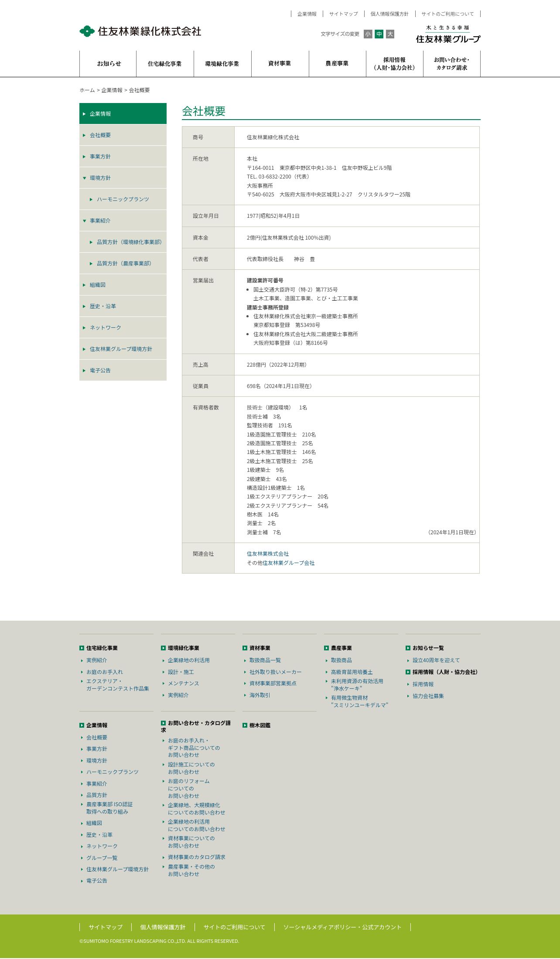Image resolution: width=560 pixels, height=959 pixels.
Task: Click footer 企業情報 heading icon
Action: click(82, 725)
